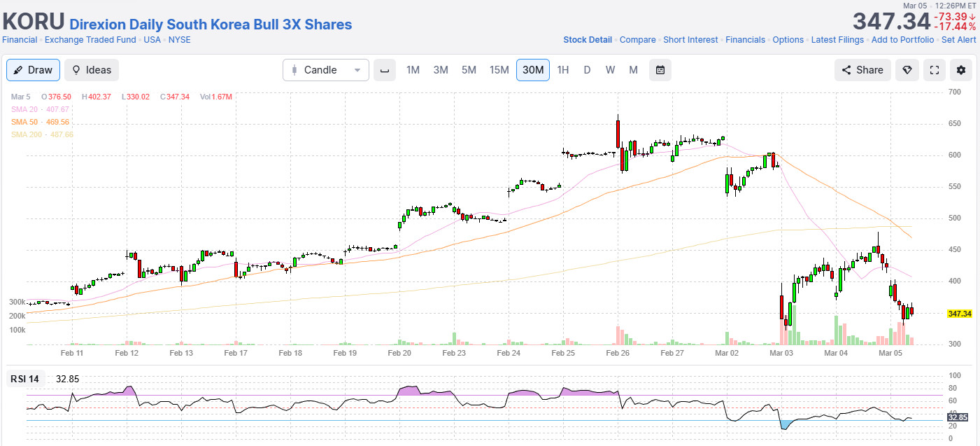This screenshot has width=980, height=446.
Task: Enter fullscreen chart mode
Action: 934,70
